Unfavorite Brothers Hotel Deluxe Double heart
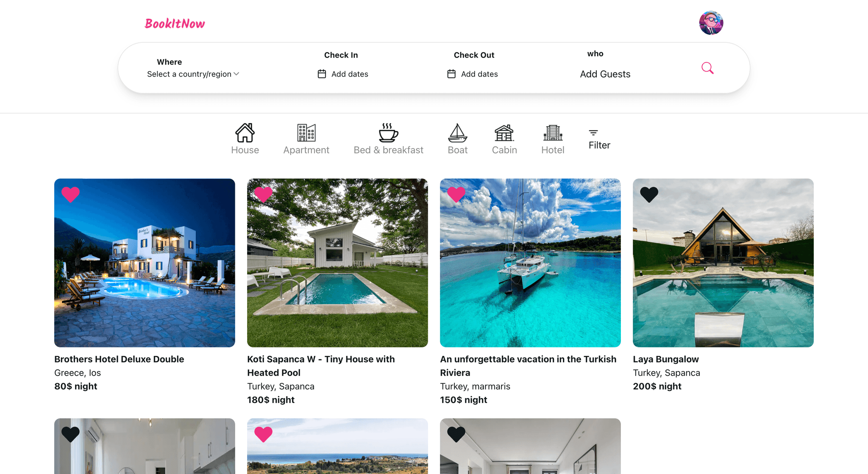 [70, 194]
